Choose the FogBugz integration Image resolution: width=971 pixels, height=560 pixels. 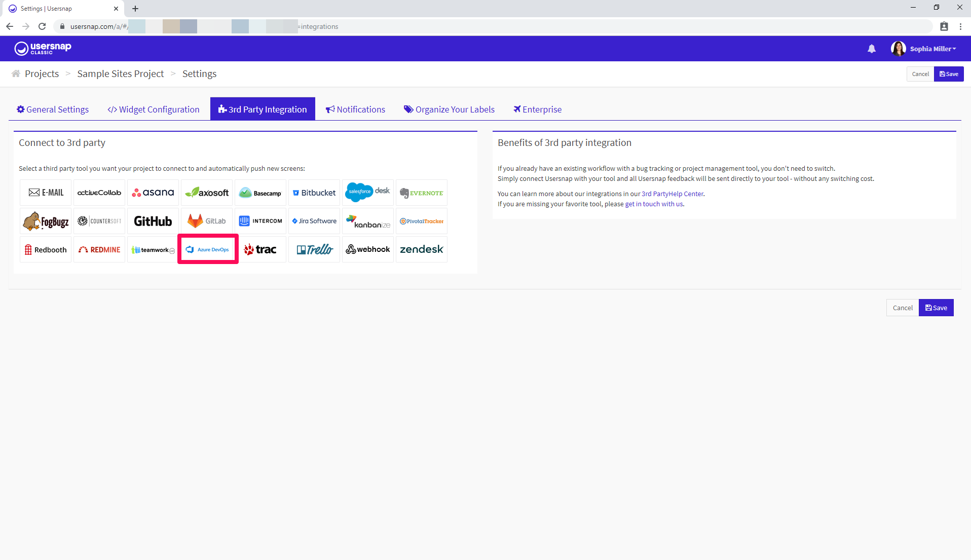click(x=46, y=221)
